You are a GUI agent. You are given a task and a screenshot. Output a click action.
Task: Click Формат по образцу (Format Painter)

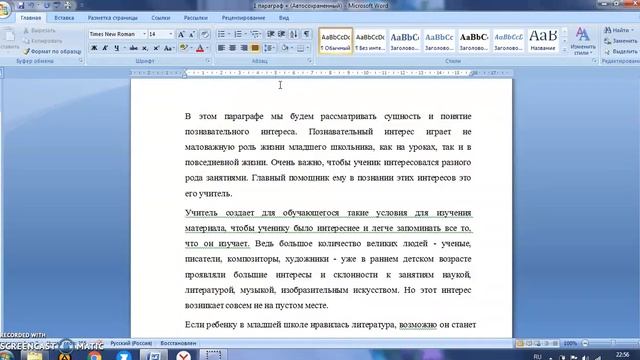coord(52,51)
